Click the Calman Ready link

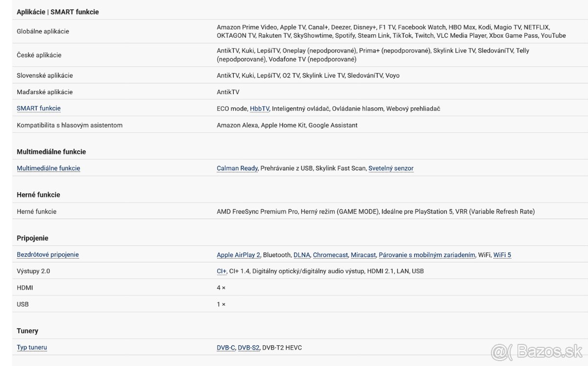click(237, 168)
